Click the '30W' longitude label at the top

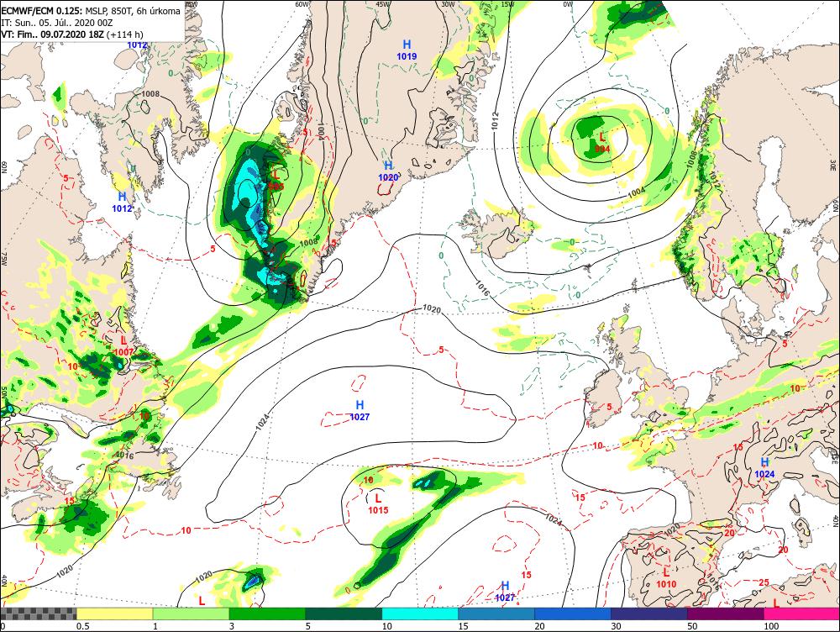pos(448,4)
